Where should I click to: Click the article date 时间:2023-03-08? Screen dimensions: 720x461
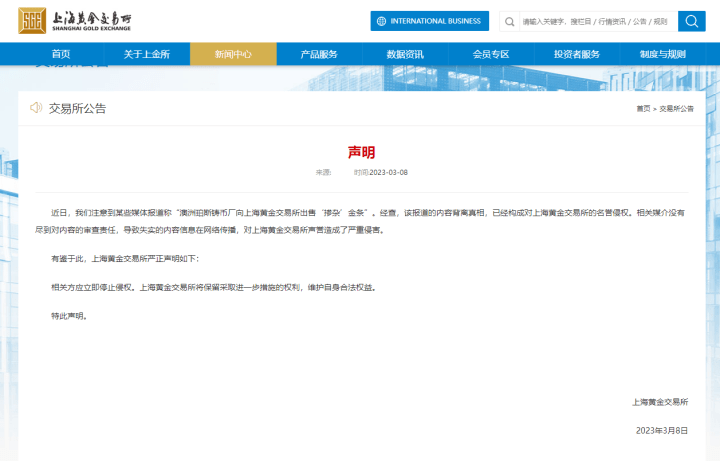click(381, 172)
